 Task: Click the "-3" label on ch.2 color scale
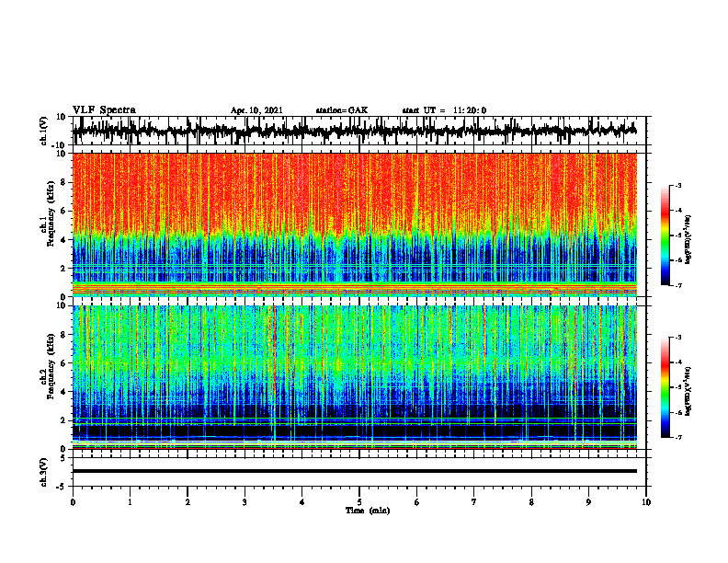(x=677, y=338)
